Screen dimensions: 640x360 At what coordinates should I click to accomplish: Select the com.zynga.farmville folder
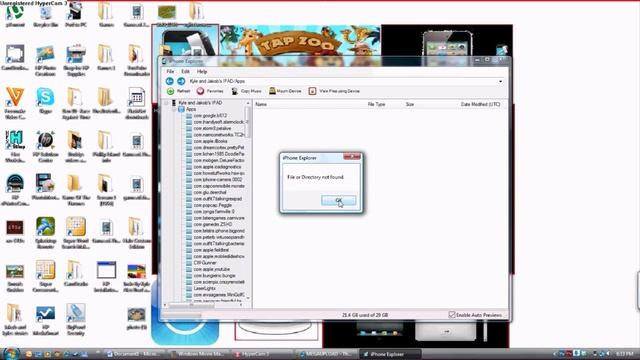tap(210, 211)
